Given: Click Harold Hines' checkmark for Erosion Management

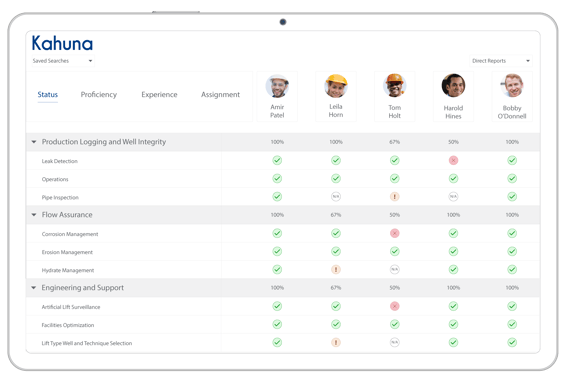Looking at the screenshot, I should click(x=453, y=251).
